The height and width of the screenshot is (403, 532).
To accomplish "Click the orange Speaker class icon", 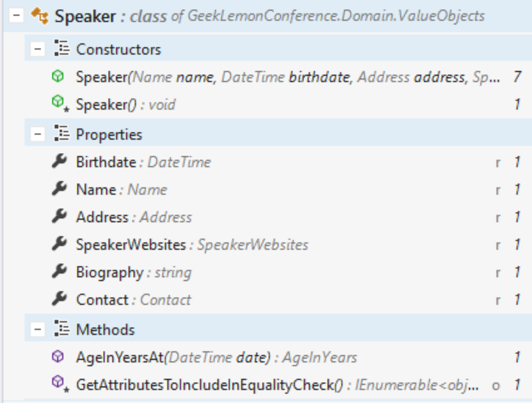I will click(x=40, y=16).
